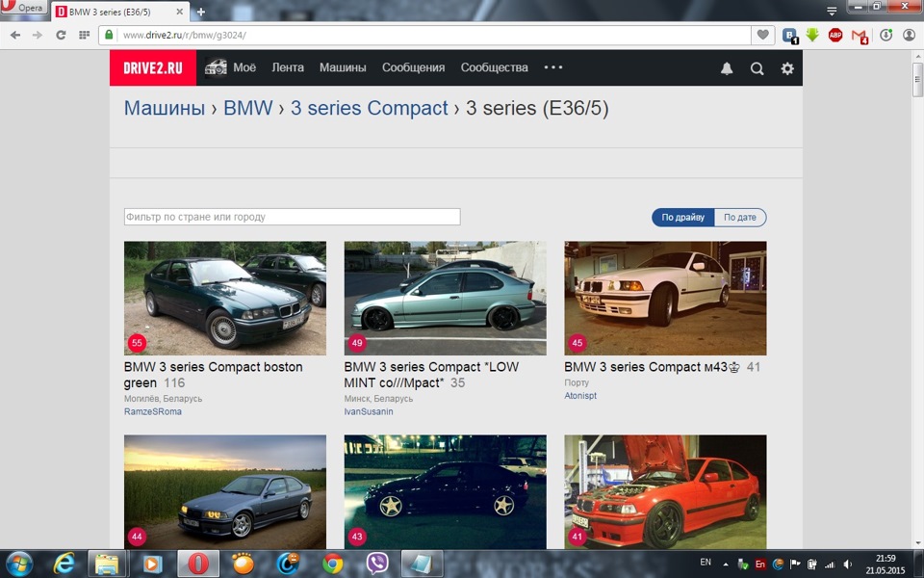924x578 pixels.
Task: Add page to bookmarks with heart icon
Action: (762, 35)
